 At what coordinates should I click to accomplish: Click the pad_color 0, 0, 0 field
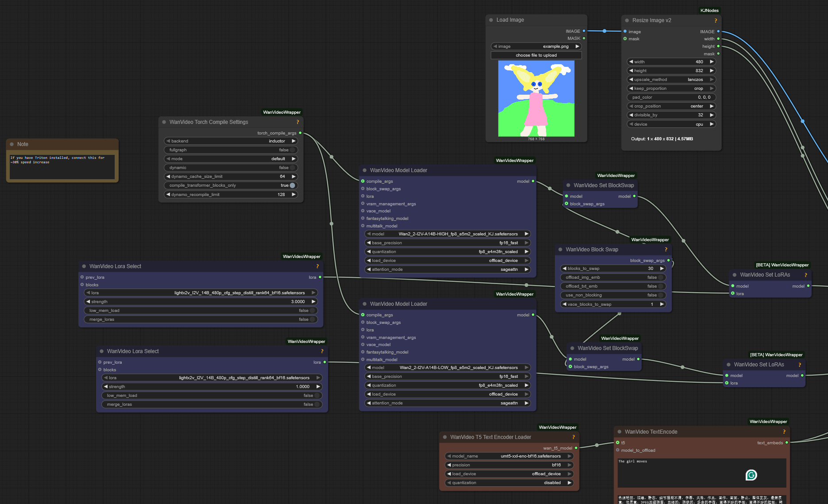(x=671, y=97)
